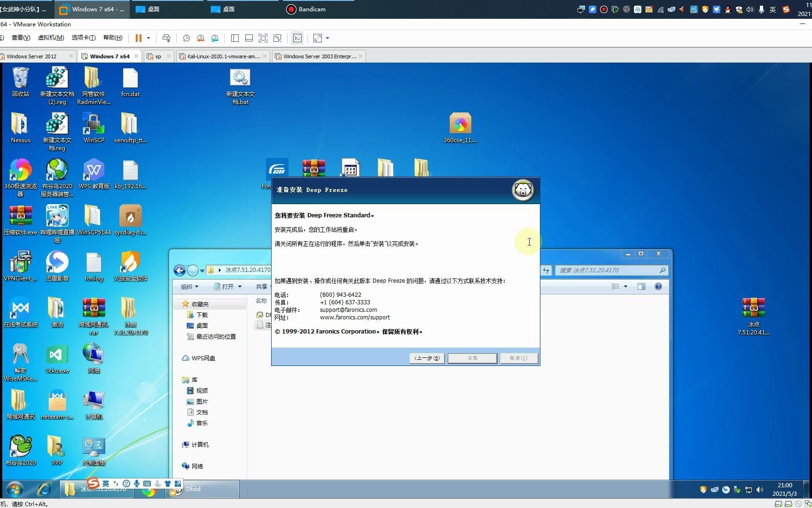Revert to snapshot using the toolbar icon
This screenshot has height=508, width=812.
[201, 38]
